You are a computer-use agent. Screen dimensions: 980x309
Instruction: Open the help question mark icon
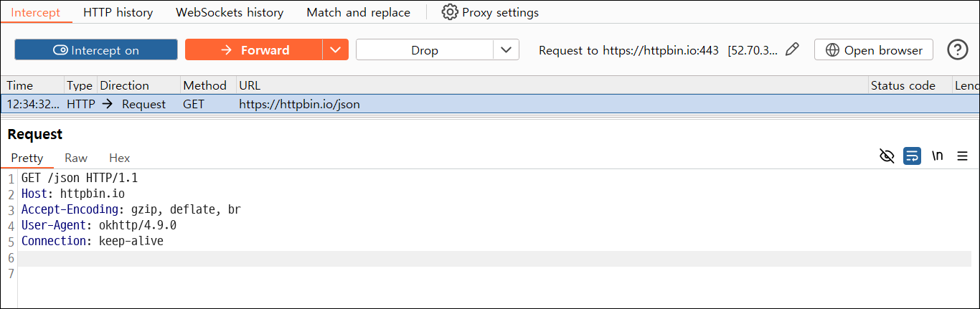(x=958, y=49)
